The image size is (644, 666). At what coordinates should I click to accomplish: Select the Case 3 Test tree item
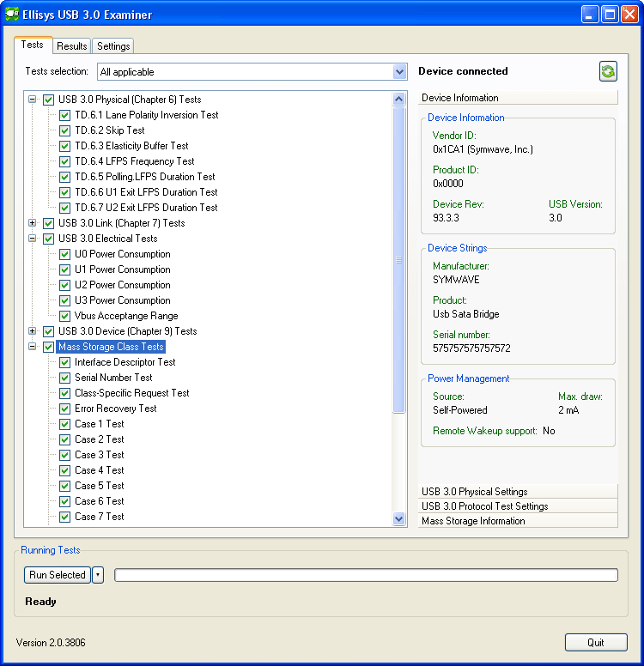pyautogui.click(x=99, y=455)
